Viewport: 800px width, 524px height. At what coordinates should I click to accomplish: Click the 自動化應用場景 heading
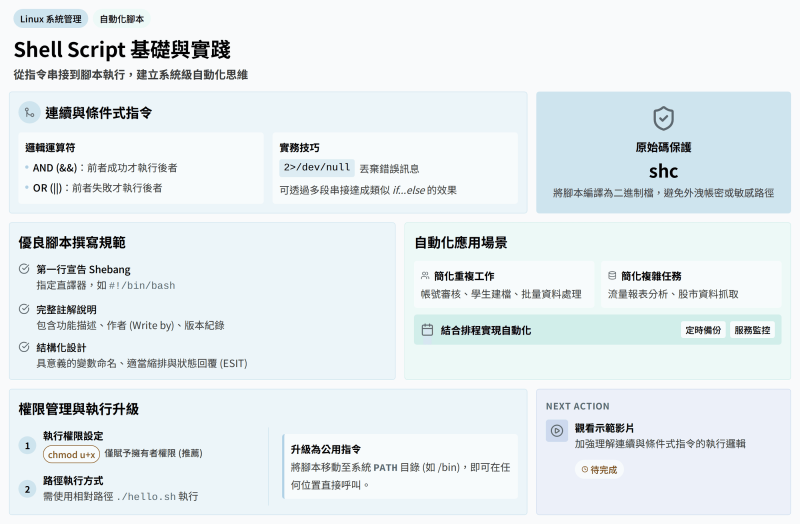tap(461, 242)
